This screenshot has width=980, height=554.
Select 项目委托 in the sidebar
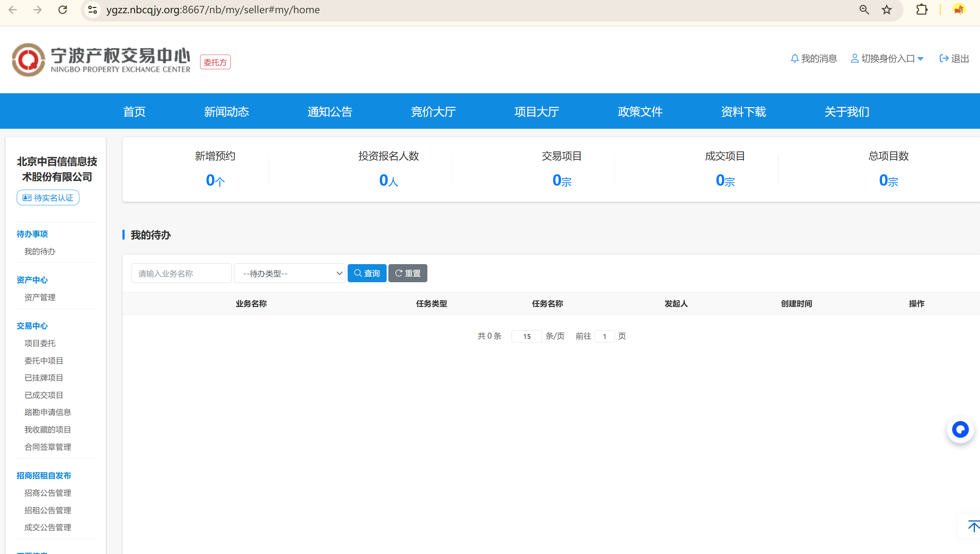[x=40, y=343]
